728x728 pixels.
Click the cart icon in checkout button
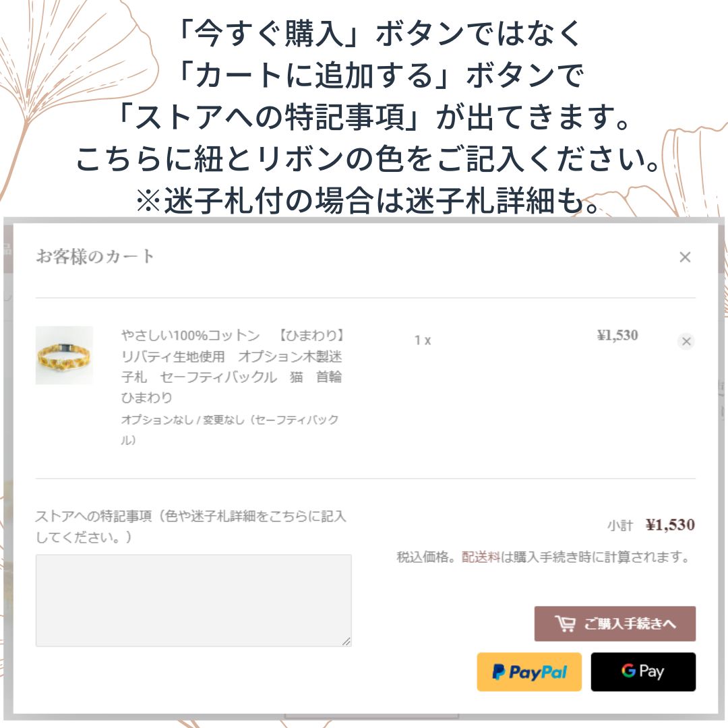(565, 624)
